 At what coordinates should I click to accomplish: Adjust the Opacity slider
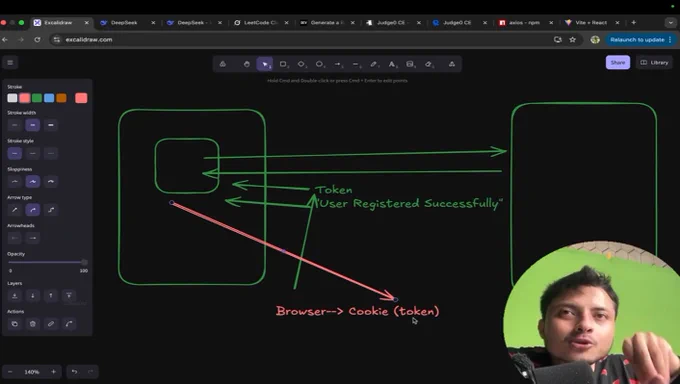[48, 262]
